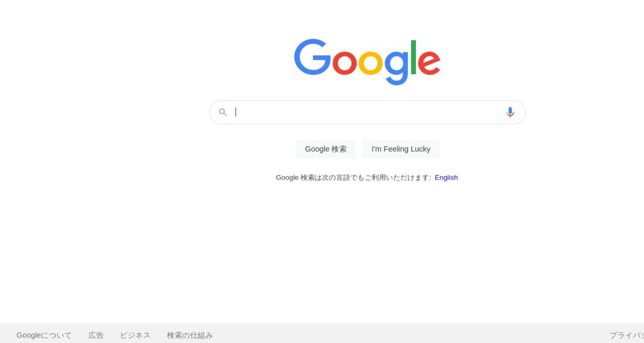This screenshot has width=644, height=343.
Task: Click the microphone voice search icon
Action: click(510, 112)
